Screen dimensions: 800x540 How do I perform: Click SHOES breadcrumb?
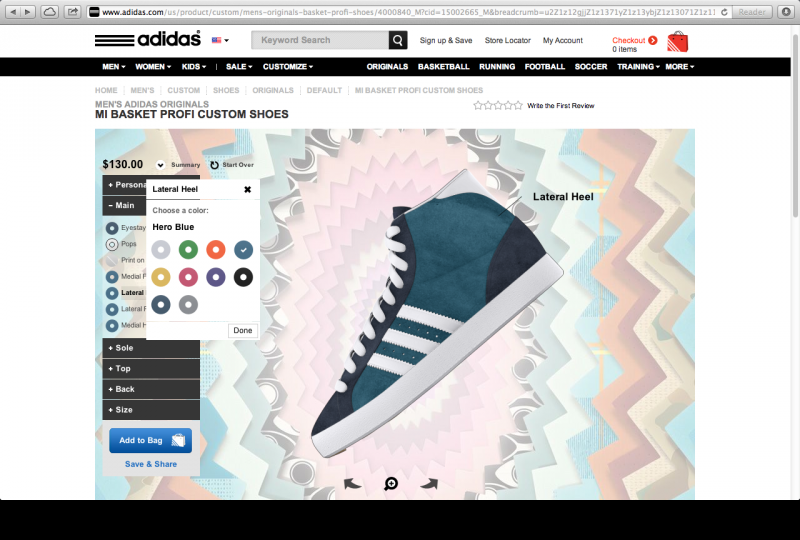(226, 90)
